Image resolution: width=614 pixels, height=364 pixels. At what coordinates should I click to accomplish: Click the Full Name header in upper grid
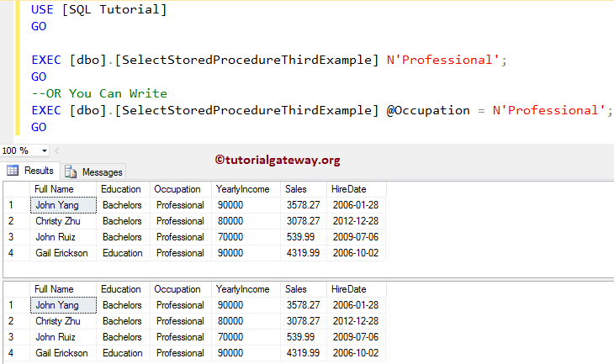click(63, 189)
